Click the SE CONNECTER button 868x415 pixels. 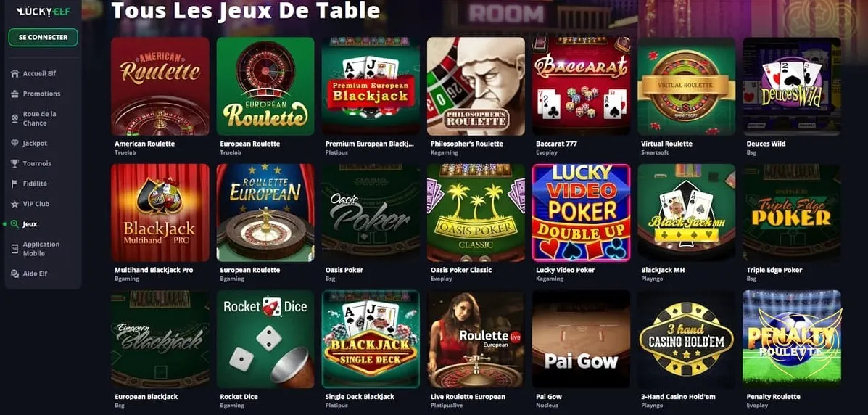pos(44,37)
